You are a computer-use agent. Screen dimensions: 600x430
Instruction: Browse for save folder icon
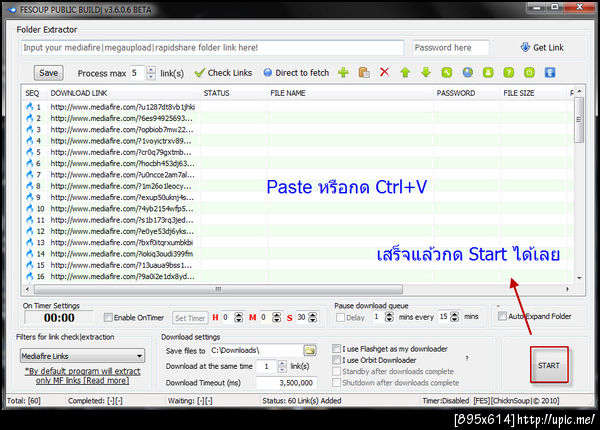(x=310, y=350)
